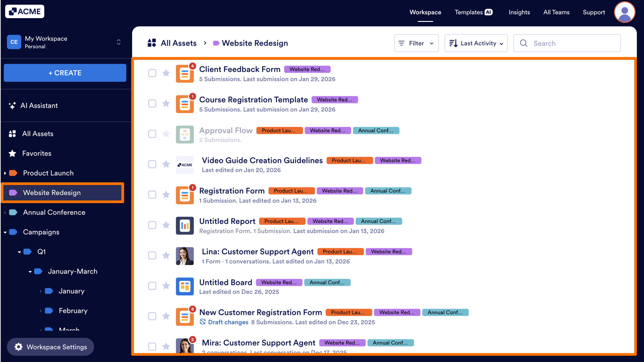Click the Product Launch orange tag color
The image size is (644, 362).
13,173
